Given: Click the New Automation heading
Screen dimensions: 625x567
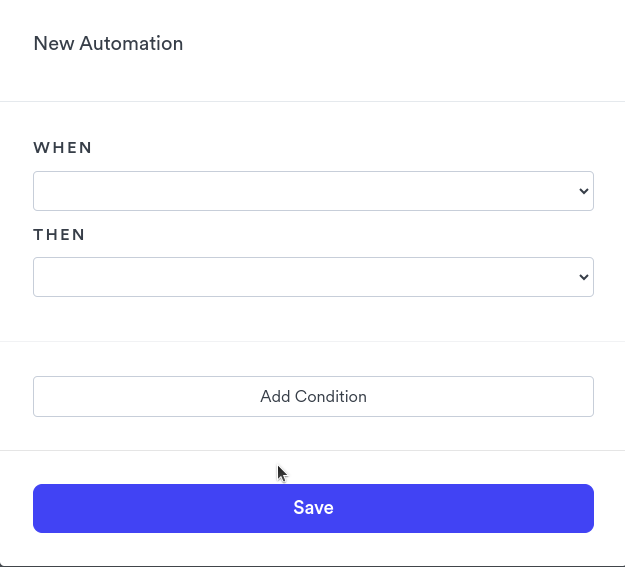Looking at the screenshot, I should click(x=108, y=43).
